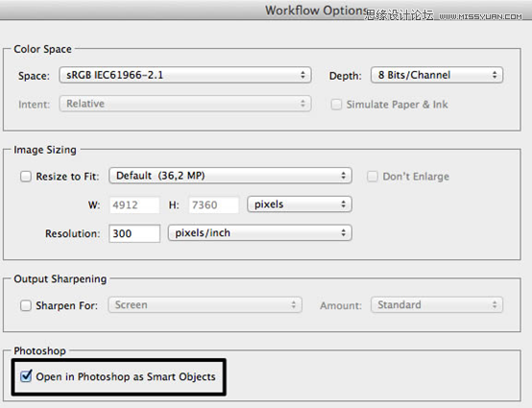Click the H height field showing 7360
The height and width of the screenshot is (408, 532).
pyautogui.click(x=214, y=204)
